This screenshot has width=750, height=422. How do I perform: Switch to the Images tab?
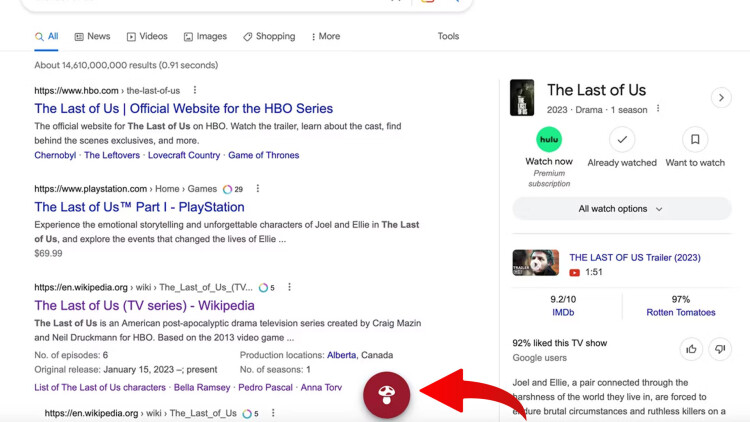click(x=205, y=36)
